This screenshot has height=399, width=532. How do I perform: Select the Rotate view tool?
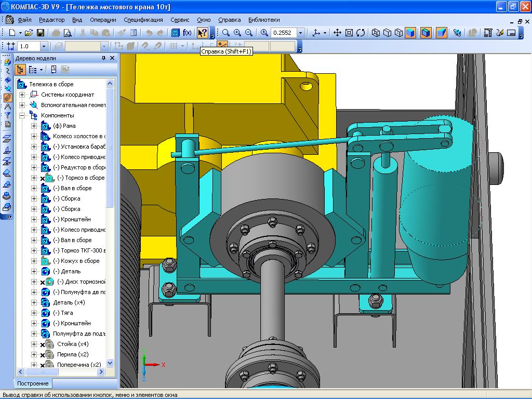(x=360, y=33)
